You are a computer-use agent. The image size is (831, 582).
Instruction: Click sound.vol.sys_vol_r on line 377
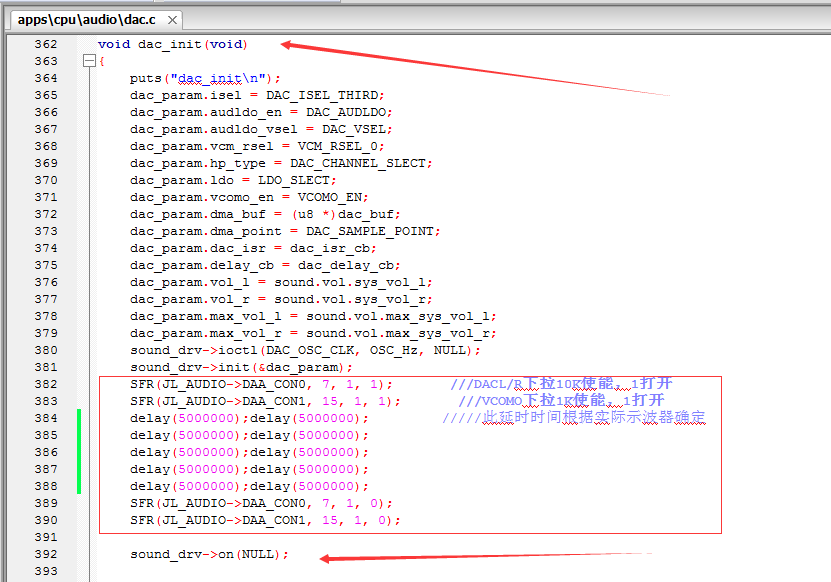350,299
